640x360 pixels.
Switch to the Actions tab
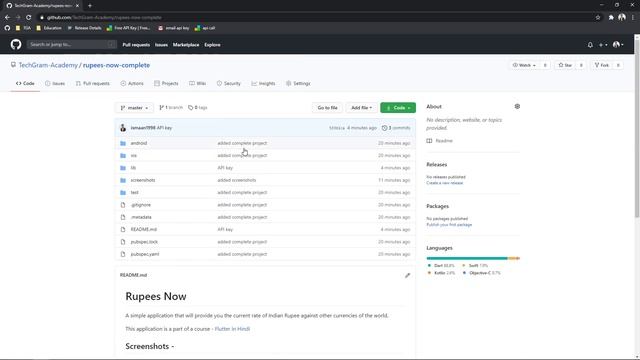click(132, 83)
